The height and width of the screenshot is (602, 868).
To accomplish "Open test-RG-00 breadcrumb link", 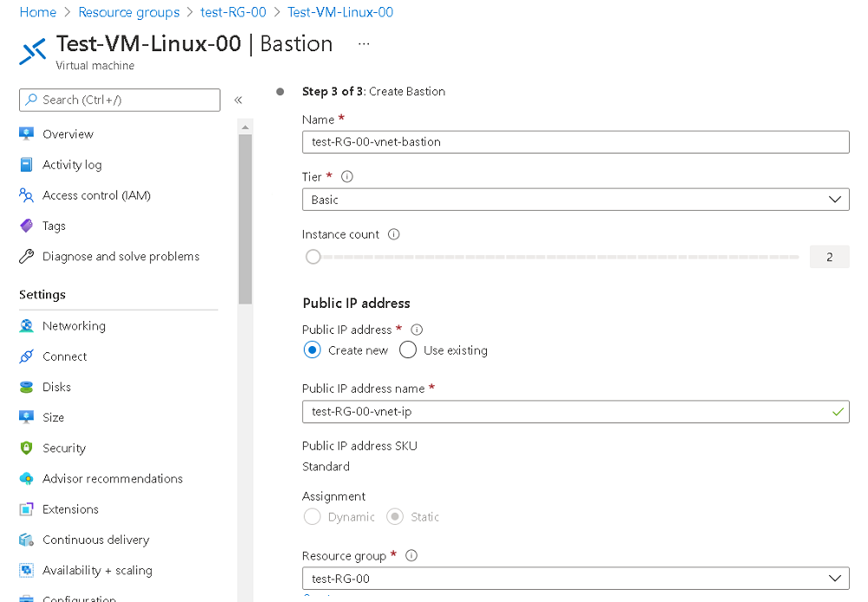I will [233, 12].
